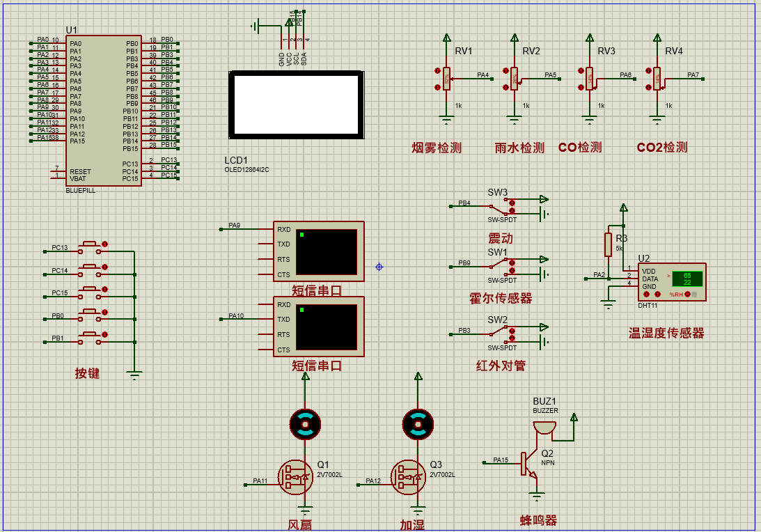Select the fan motor above Q1
761x532 pixels.
(x=305, y=424)
